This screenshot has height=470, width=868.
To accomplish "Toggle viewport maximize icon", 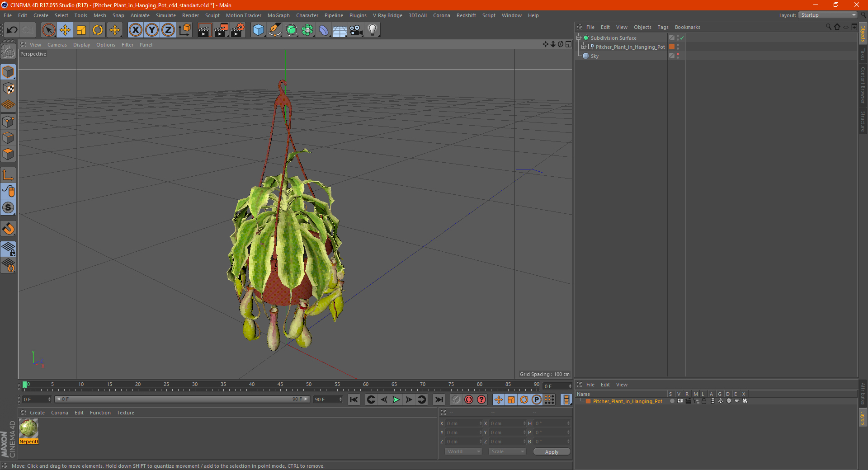I will [568, 44].
